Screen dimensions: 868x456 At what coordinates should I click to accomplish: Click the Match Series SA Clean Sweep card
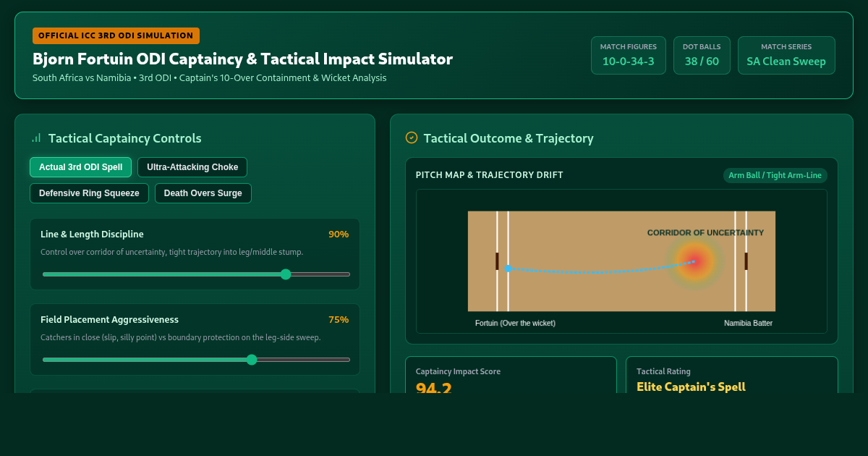click(x=786, y=55)
